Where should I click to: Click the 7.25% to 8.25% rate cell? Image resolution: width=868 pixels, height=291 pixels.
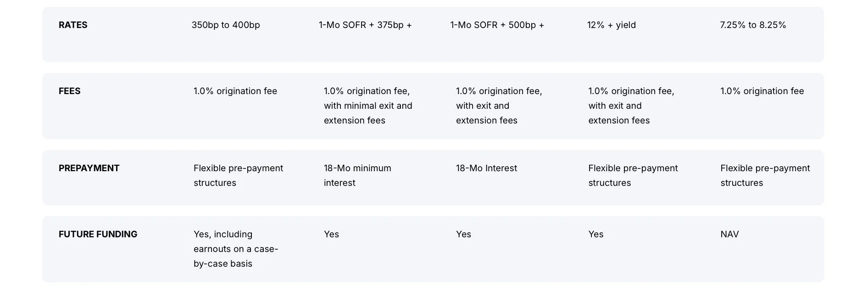pos(753,25)
